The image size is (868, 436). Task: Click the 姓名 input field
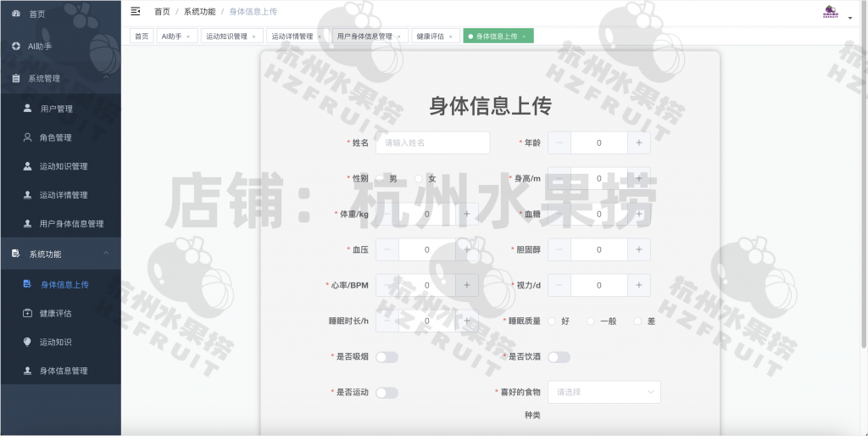(x=433, y=143)
